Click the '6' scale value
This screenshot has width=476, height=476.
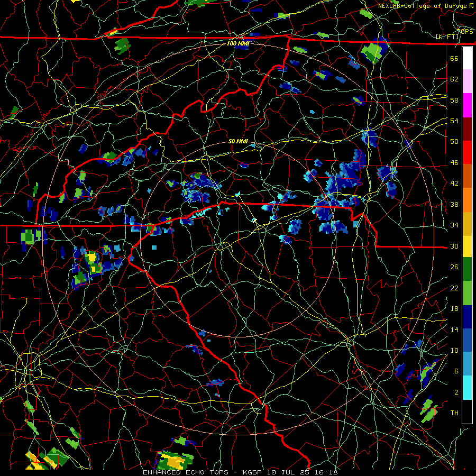[456, 371]
